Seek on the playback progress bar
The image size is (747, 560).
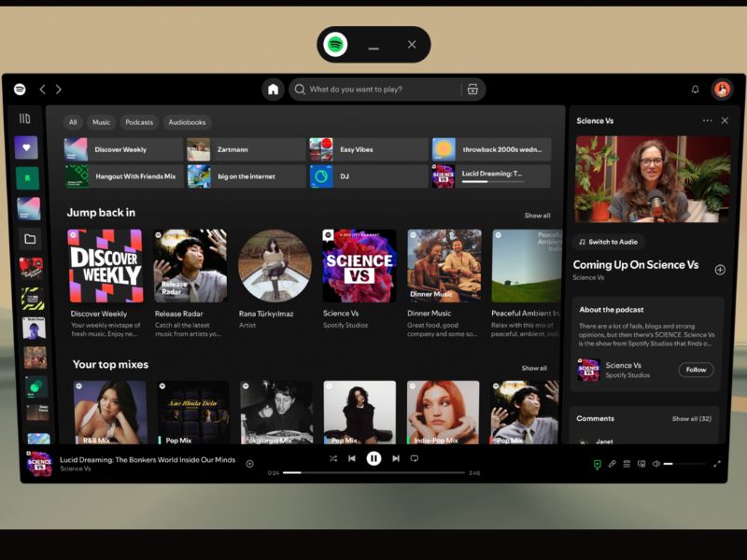[373, 473]
